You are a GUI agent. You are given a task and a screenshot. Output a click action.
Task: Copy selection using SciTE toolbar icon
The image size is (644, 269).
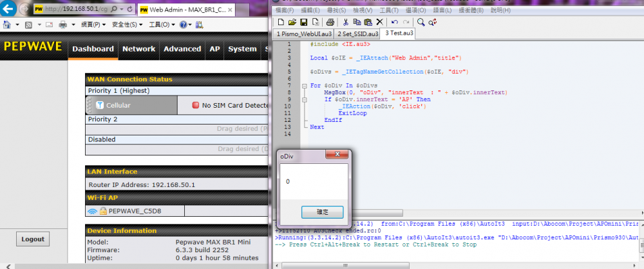(357, 22)
